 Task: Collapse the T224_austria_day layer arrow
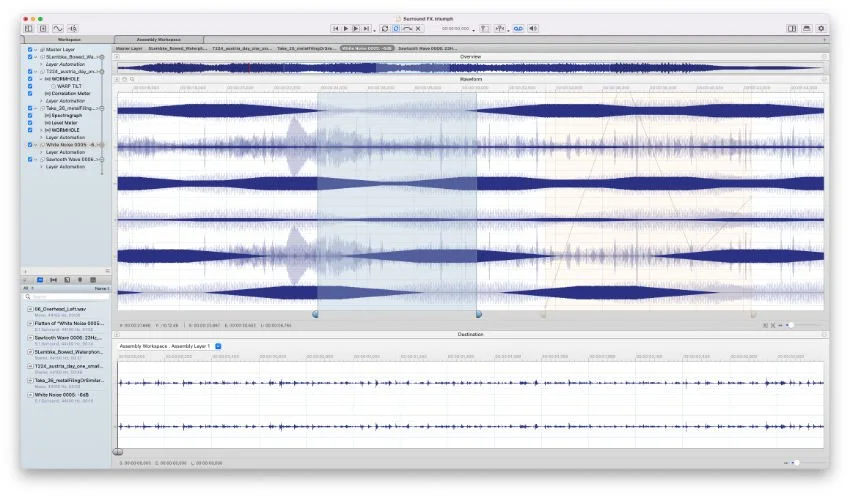click(x=36, y=72)
